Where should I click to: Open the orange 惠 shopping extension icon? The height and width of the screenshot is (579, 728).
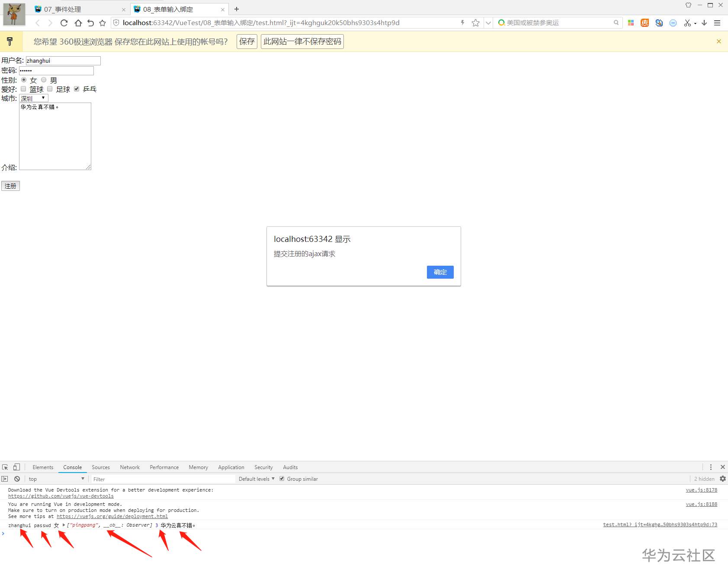pyautogui.click(x=645, y=23)
